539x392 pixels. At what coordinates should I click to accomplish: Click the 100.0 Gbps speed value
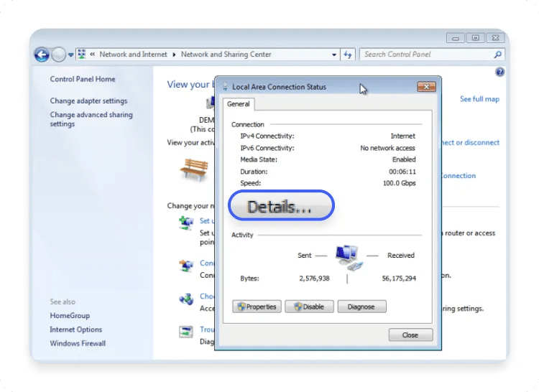click(x=399, y=183)
